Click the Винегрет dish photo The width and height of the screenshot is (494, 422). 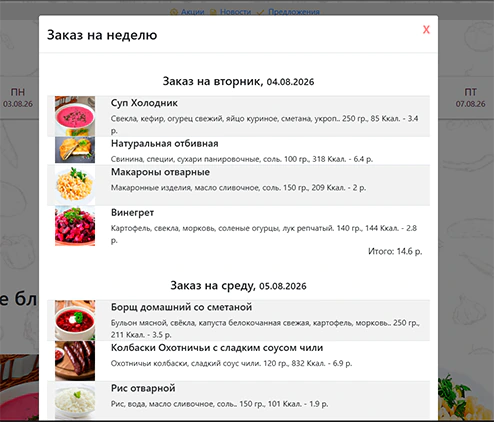[x=75, y=226]
